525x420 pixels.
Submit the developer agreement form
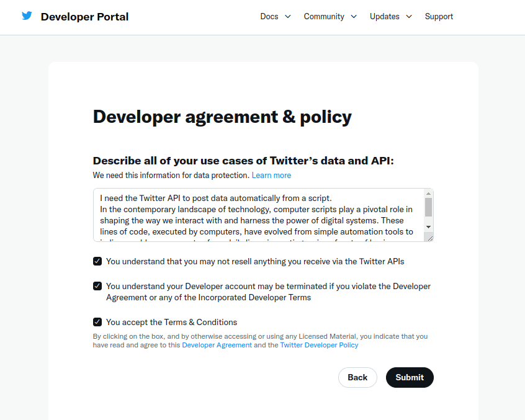point(410,377)
